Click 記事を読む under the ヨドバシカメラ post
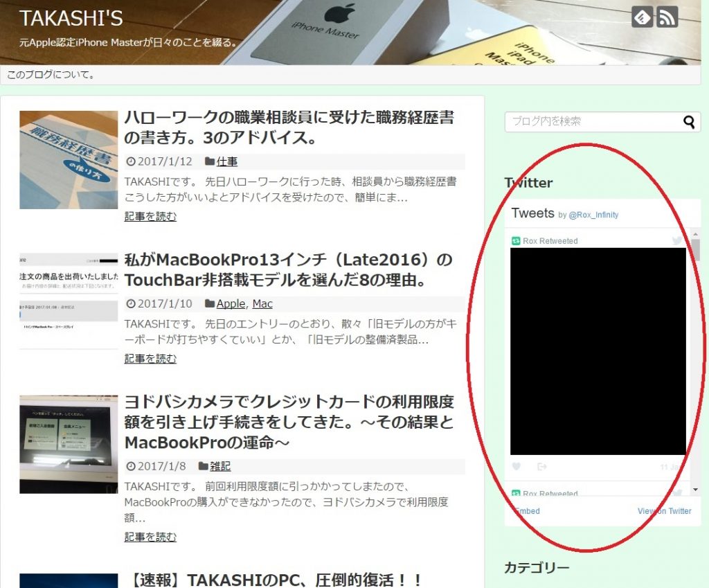The height and width of the screenshot is (588, 709). point(150,537)
